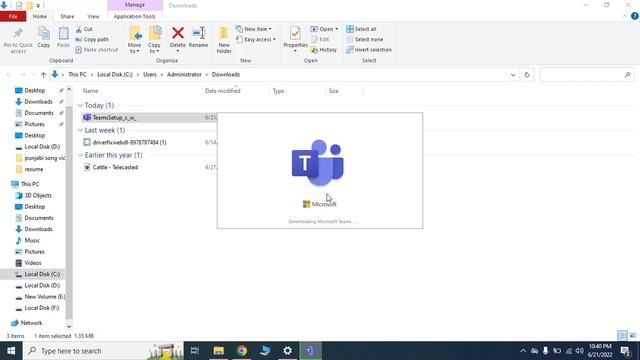Click Select all
This screenshot has height=360, width=640.
click(361, 29)
